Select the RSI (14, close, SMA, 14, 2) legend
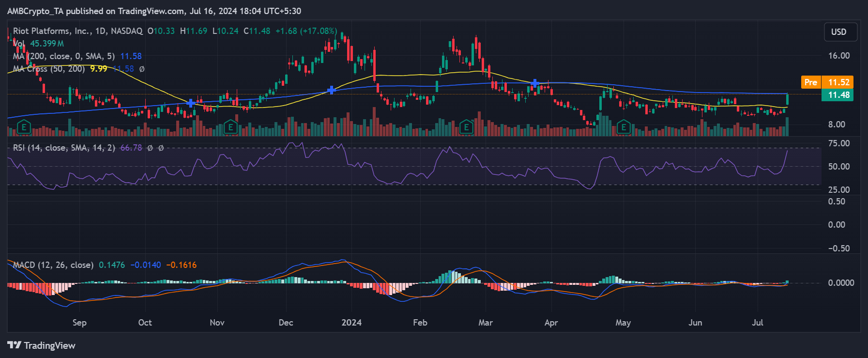This screenshot has height=358, width=868. click(x=64, y=148)
